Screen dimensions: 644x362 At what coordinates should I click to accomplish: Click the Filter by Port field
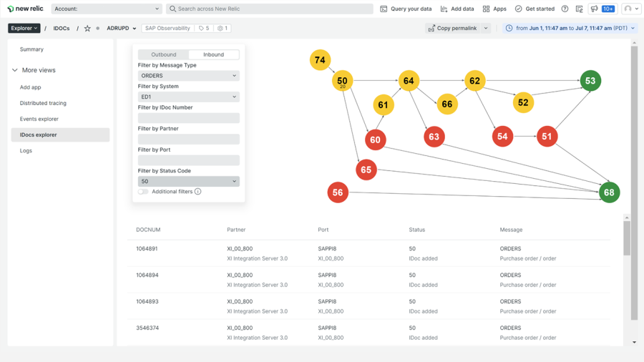[188, 160]
